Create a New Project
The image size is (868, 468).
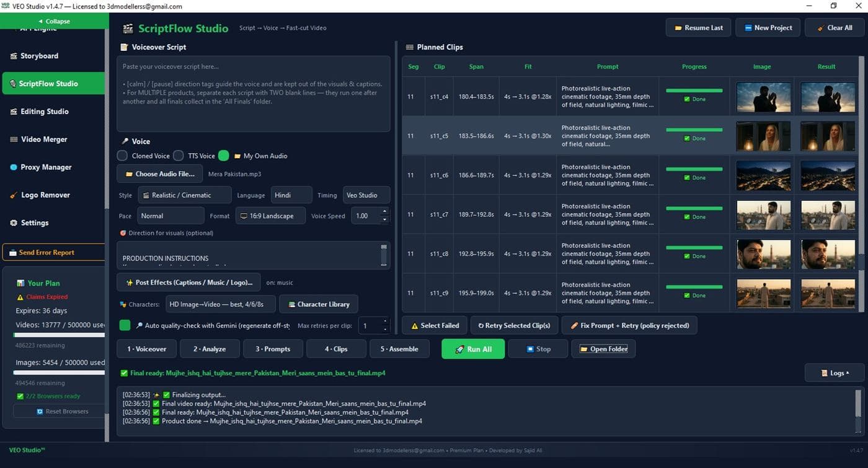768,28
